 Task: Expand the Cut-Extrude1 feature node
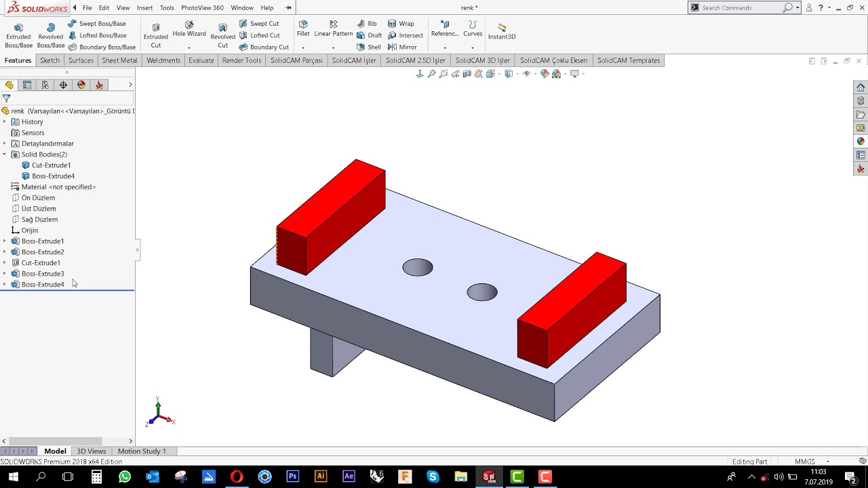click(x=4, y=263)
